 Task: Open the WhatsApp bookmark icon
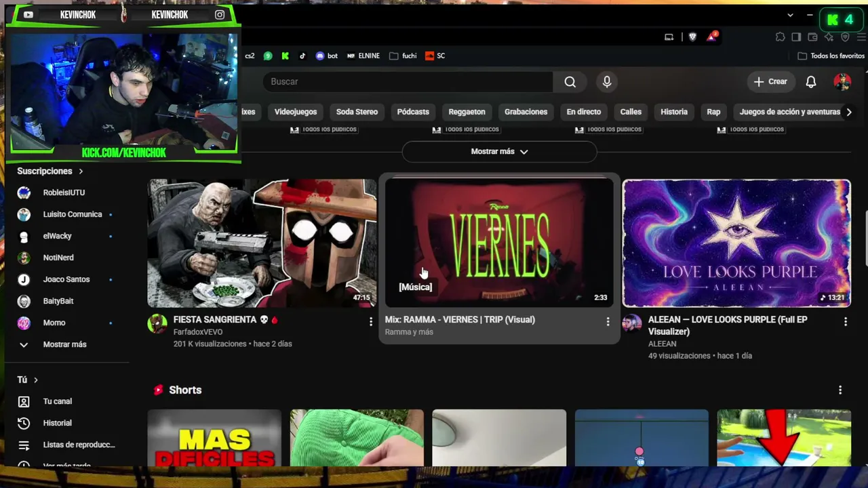268,56
